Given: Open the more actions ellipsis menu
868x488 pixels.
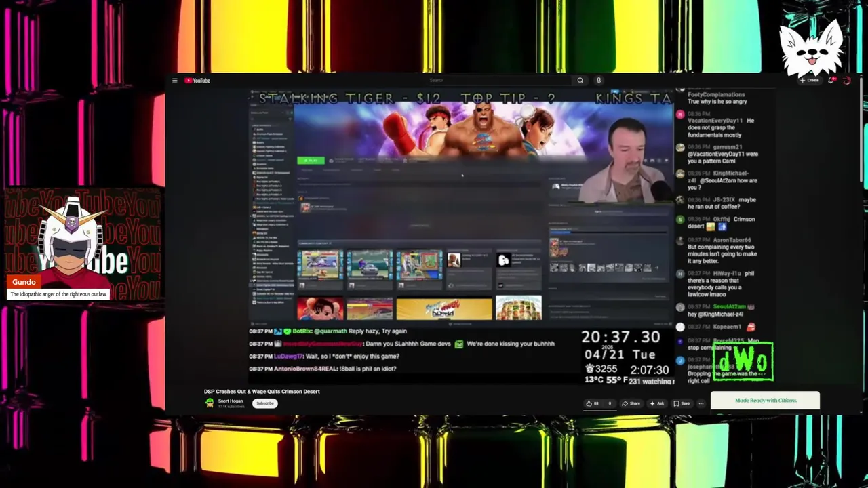Looking at the screenshot, I should click(701, 403).
